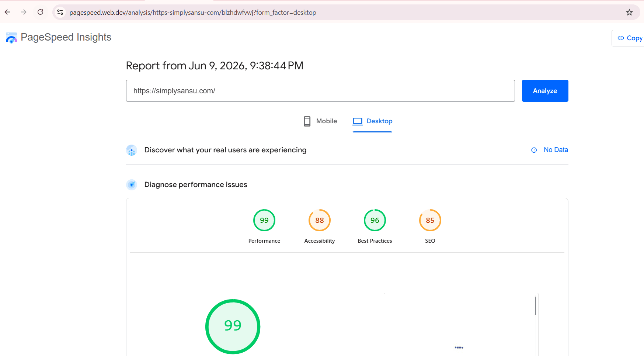Run analysis with the Analyze button
644x356 pixels.
click(545, 91)
